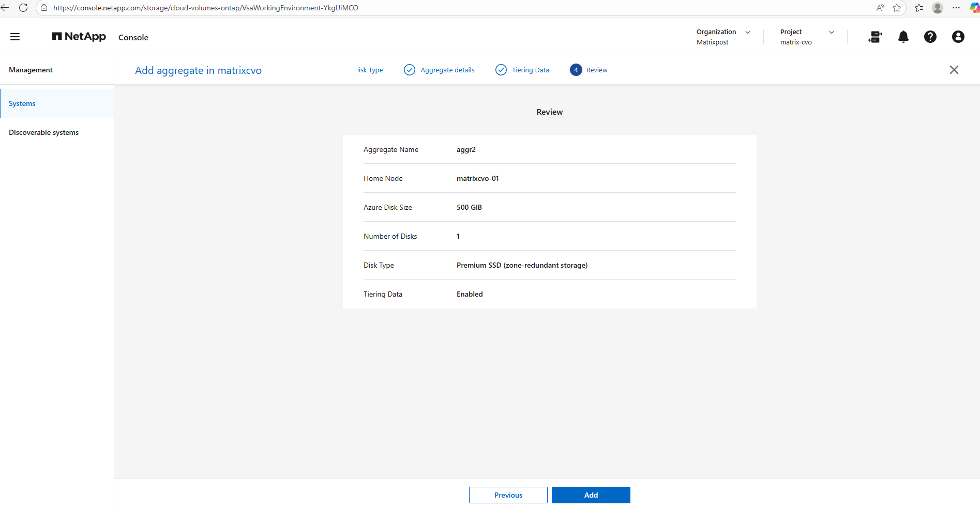Expand the Organization dropdown

[747, 32]
